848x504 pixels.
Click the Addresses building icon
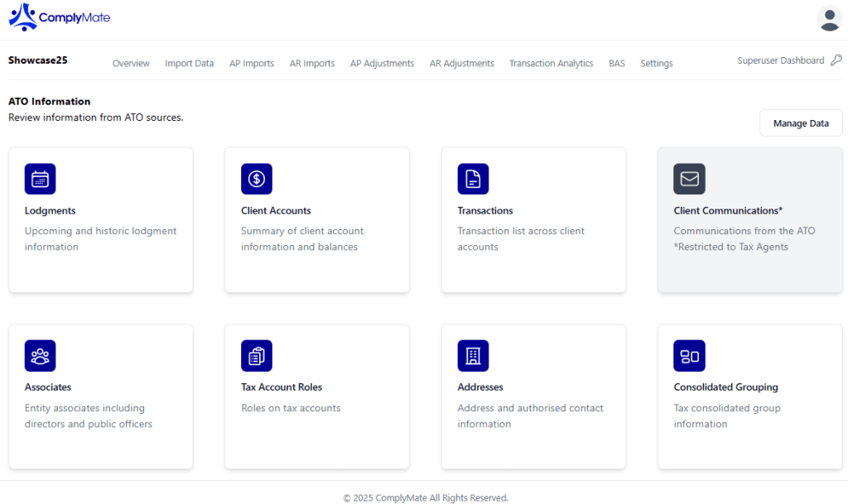coord(473,356)
